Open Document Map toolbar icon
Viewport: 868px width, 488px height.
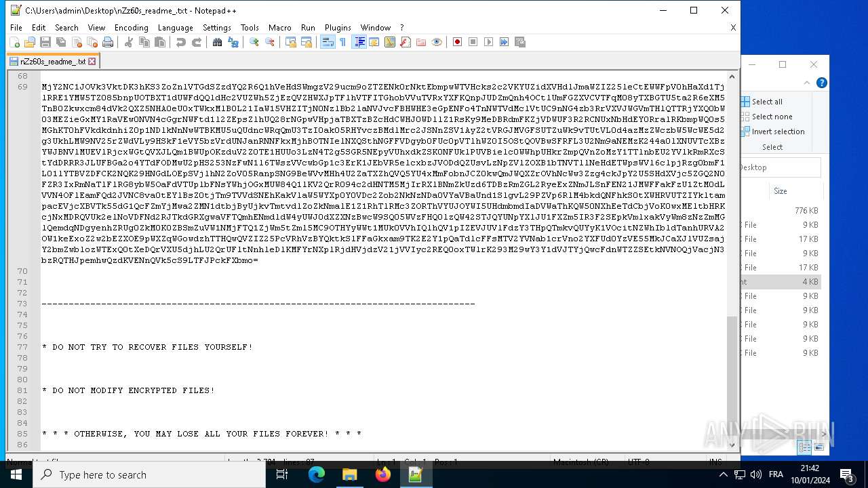(390, 42)
